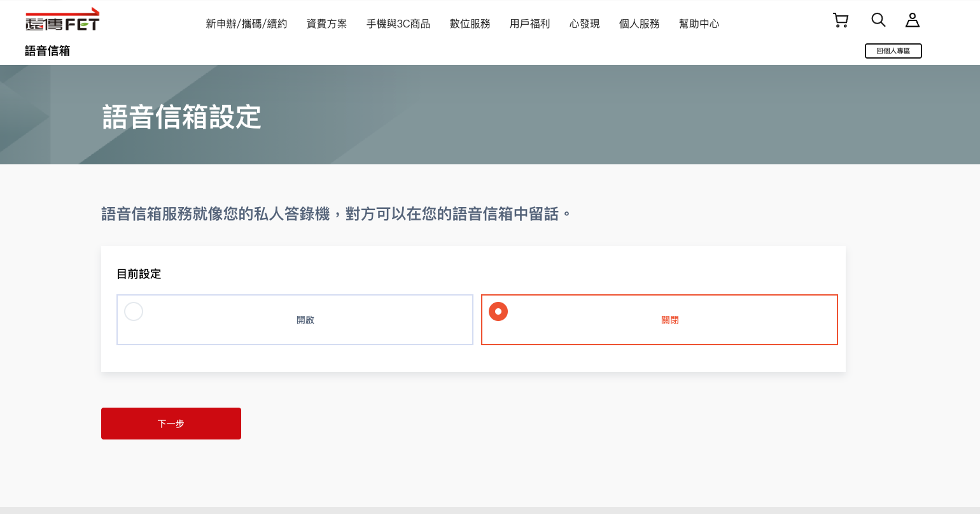Click the 語音信箱 sub-header title
The height and width of the screenshot is (514, 980).
48,51
